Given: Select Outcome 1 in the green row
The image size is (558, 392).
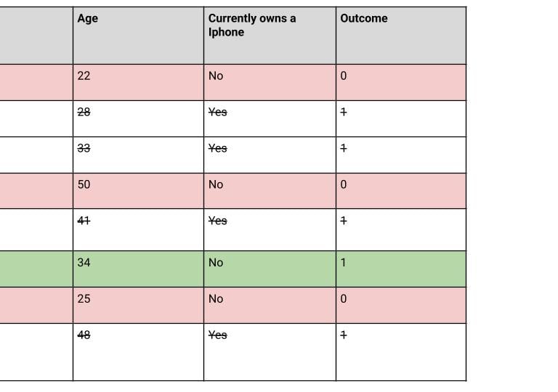Looking at the screenshot, I should [401, 269].
